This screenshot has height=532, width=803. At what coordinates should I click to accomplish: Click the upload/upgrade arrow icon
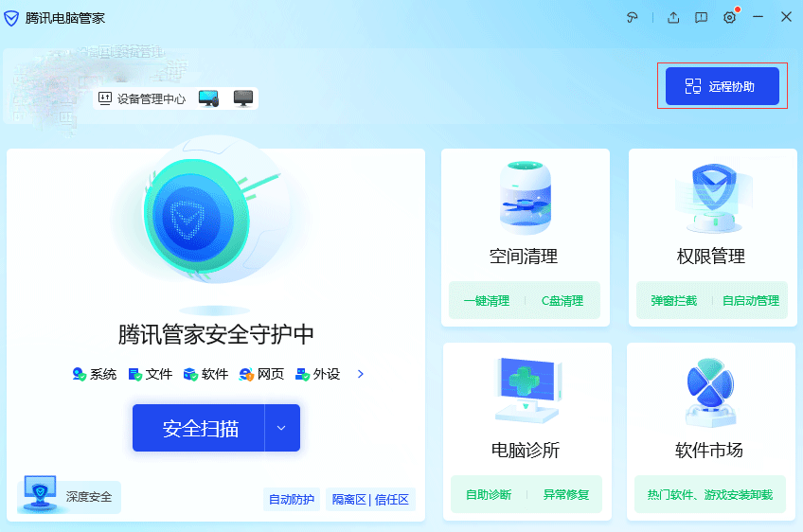tap(673, 18)
